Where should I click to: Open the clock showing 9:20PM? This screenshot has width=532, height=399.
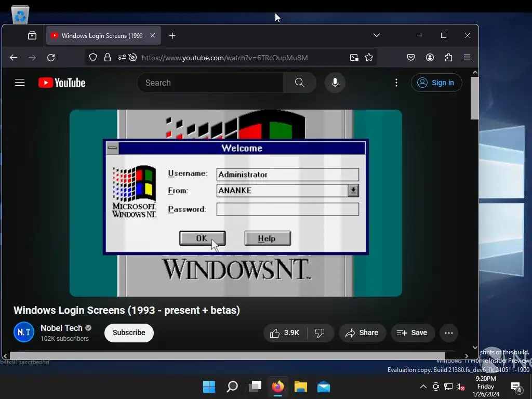[486, 387]
